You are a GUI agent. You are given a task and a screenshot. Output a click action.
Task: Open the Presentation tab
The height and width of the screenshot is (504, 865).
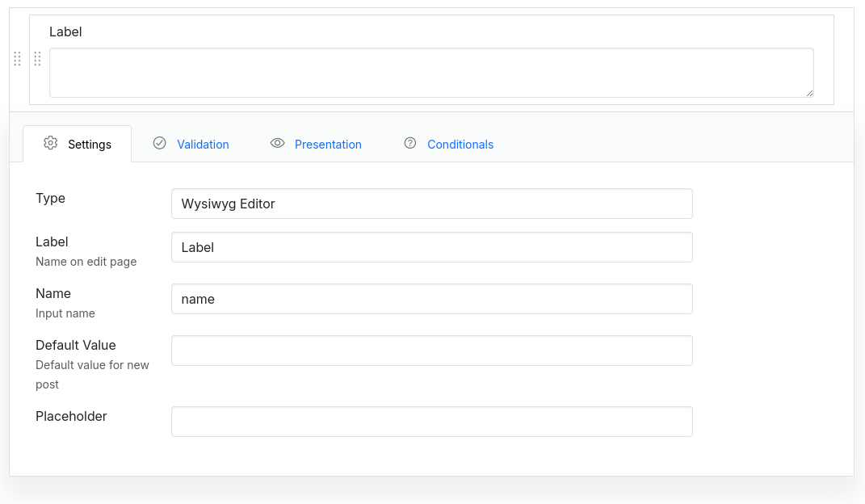click(328, 145)
